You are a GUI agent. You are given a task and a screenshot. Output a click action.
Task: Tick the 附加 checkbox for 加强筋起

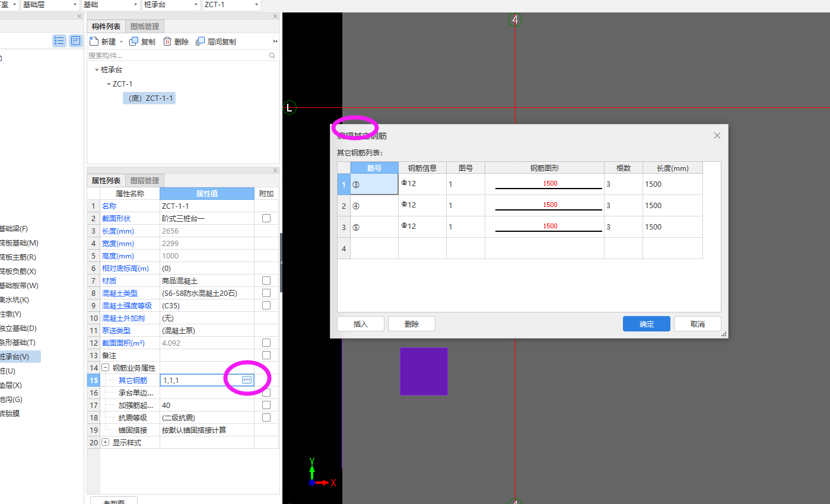click(x=266, y=405)
